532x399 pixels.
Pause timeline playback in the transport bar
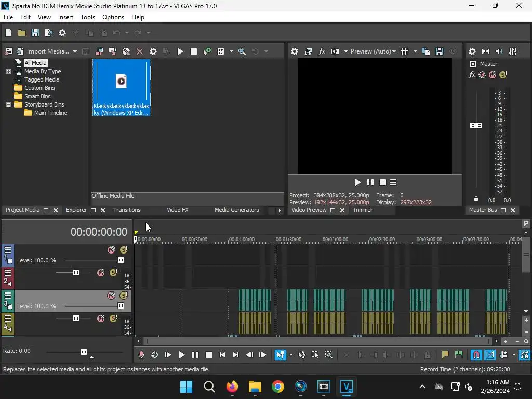pyautogui.click(x=195, y=355)
